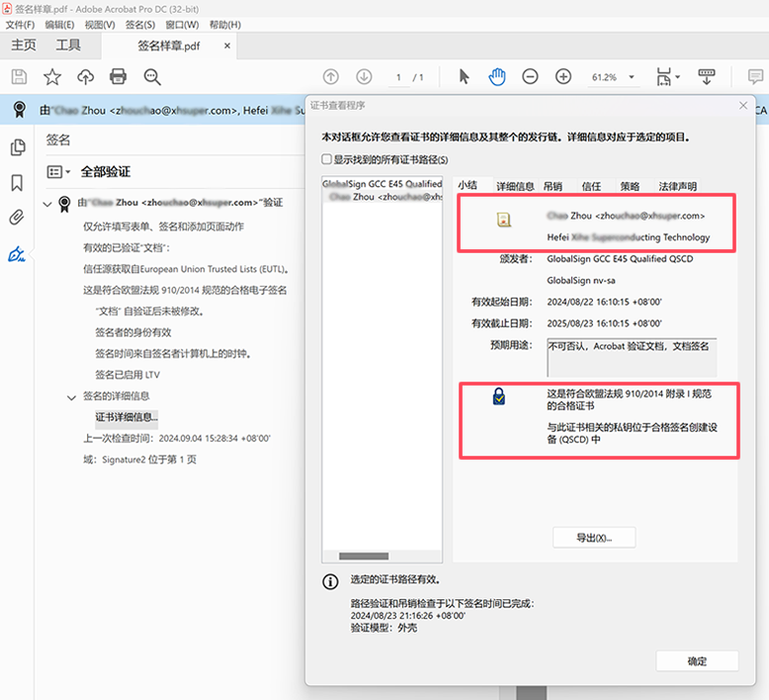Image resolution: width=769 pixels, height=700 pixels.
Task: Open the signatures panel options dropdown
Action: 58,172
